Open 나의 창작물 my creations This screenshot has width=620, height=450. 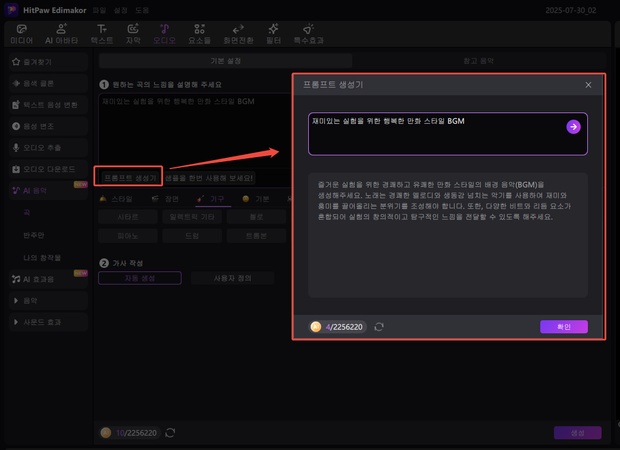(42, 258)
